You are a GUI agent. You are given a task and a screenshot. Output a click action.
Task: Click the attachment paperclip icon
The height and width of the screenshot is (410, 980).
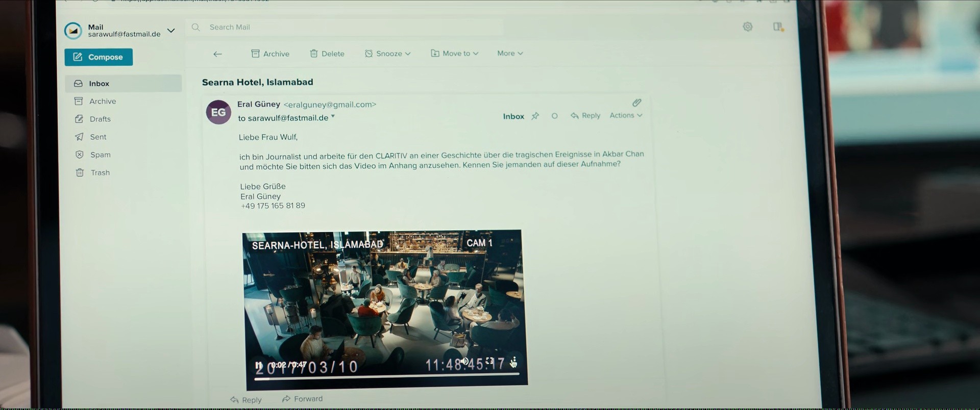636,102
